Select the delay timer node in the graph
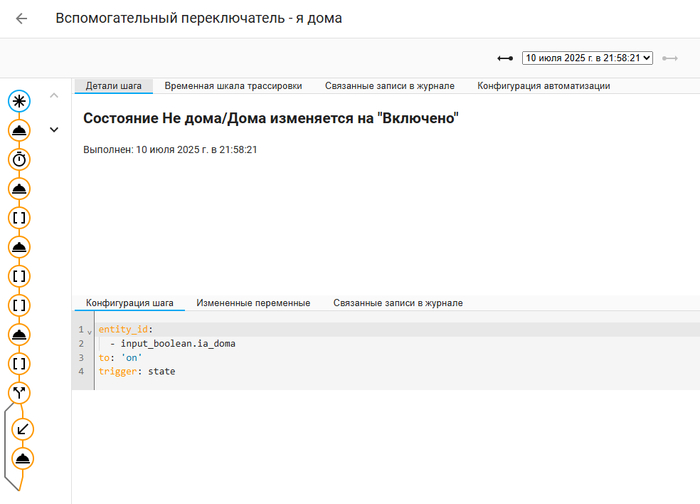 20,159
